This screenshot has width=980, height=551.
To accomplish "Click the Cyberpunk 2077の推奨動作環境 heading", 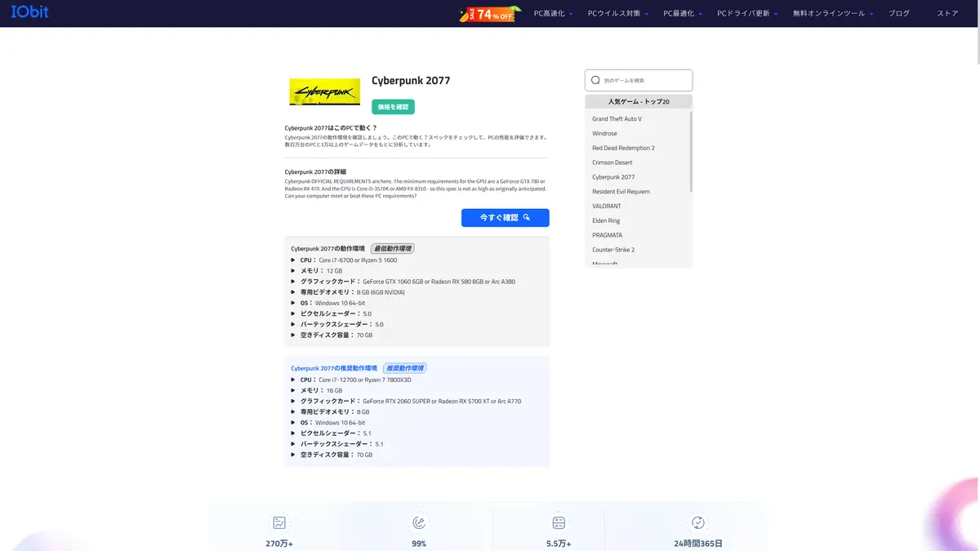I will point(334,368).
